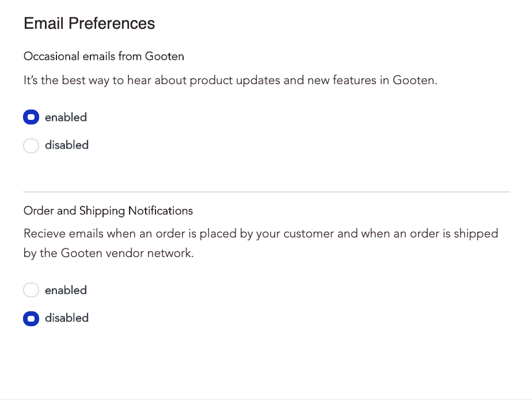This screenshot has width=532, height=400.
Task: Click the section divider line between preference groups
Action: click(266, 191)
